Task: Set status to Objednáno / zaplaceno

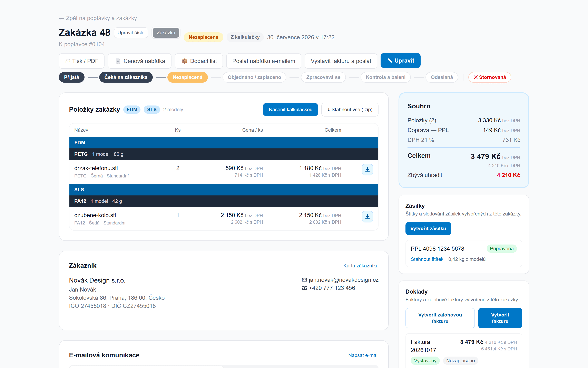Action: 254,77
